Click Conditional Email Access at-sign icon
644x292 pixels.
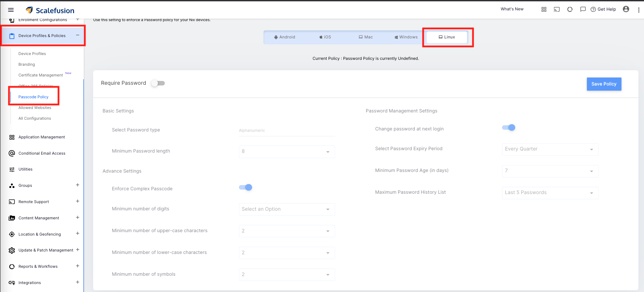[12, 153]
